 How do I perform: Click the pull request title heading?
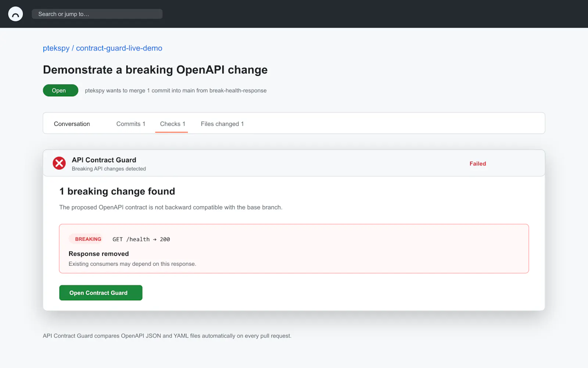(x=155, y=70)
